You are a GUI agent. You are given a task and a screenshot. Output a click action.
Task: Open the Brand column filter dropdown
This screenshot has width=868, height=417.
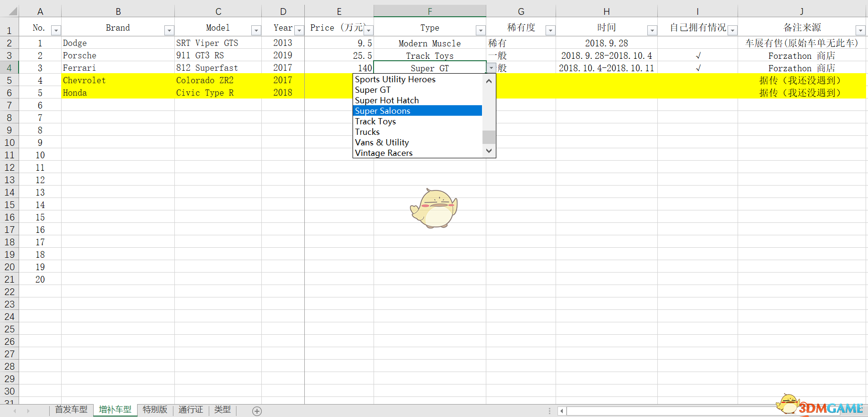click(x=169, y=31)
